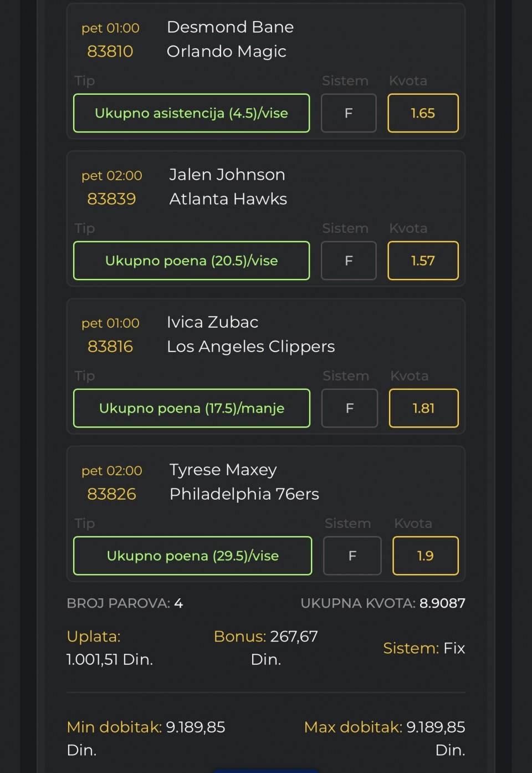The width and height of the screenshot is (532, 773).
Task: Click the 1.65 odds box
Action: tap(423, 113)
